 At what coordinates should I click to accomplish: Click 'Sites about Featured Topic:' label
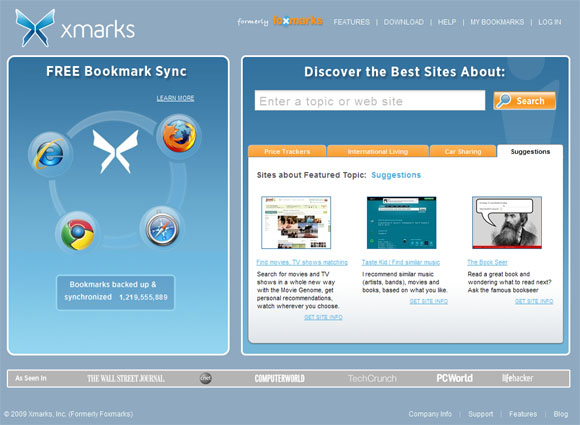[x=311, y=175]
